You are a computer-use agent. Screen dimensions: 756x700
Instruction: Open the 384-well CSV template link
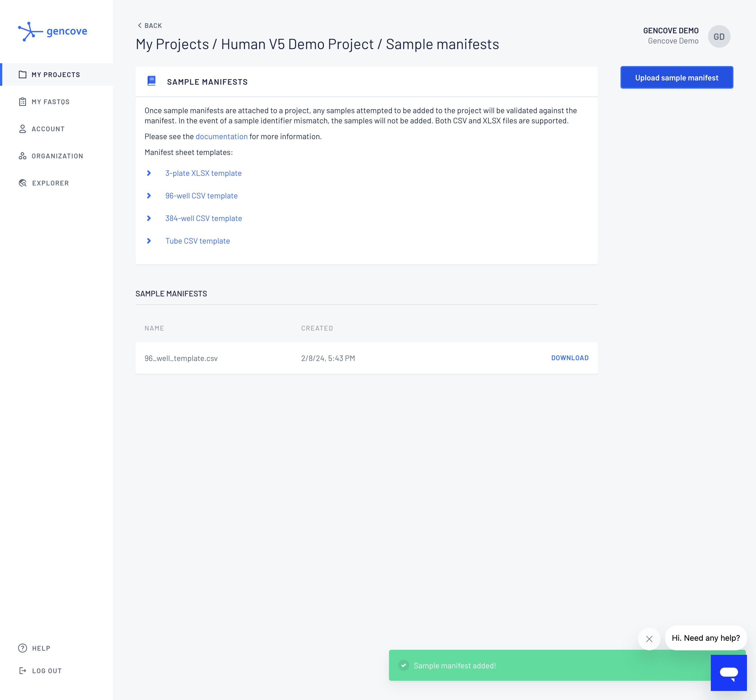[x=203, y=218]
